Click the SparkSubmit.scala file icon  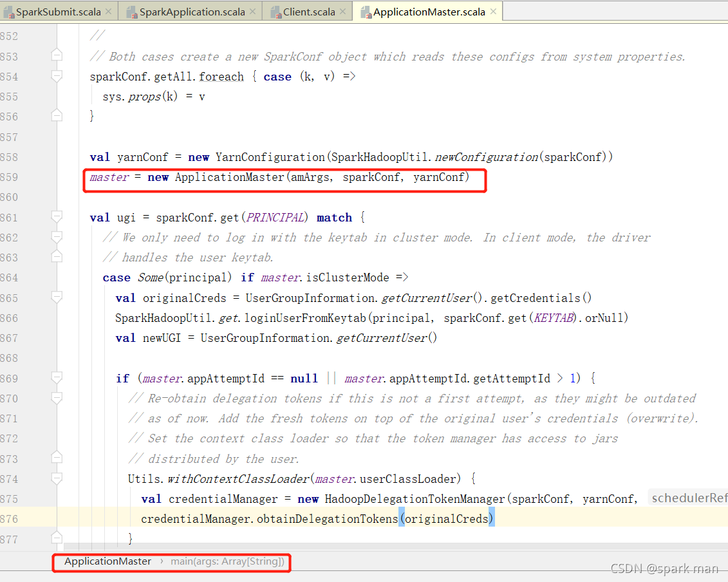[9, 12]
